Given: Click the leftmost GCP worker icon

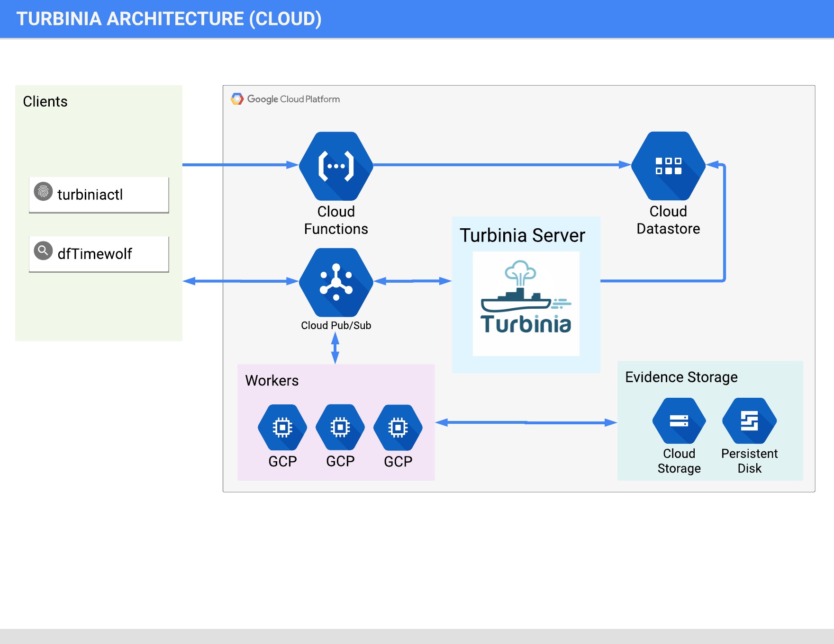Looking at the screenshot, I should coord(282,428).
